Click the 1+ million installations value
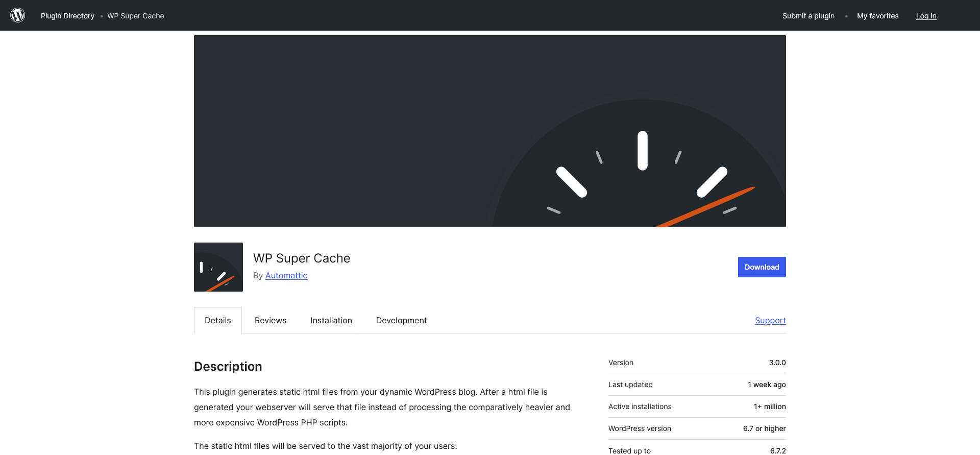 point(769,406)
